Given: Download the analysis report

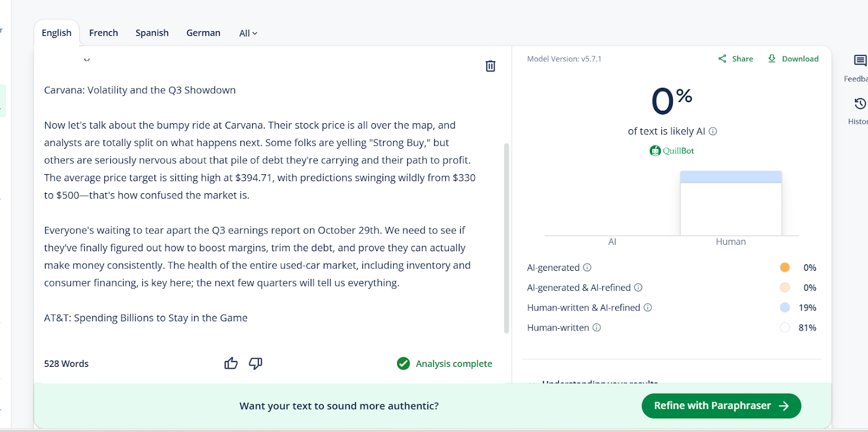Looking at the screenshot, I should pos(793,59).
